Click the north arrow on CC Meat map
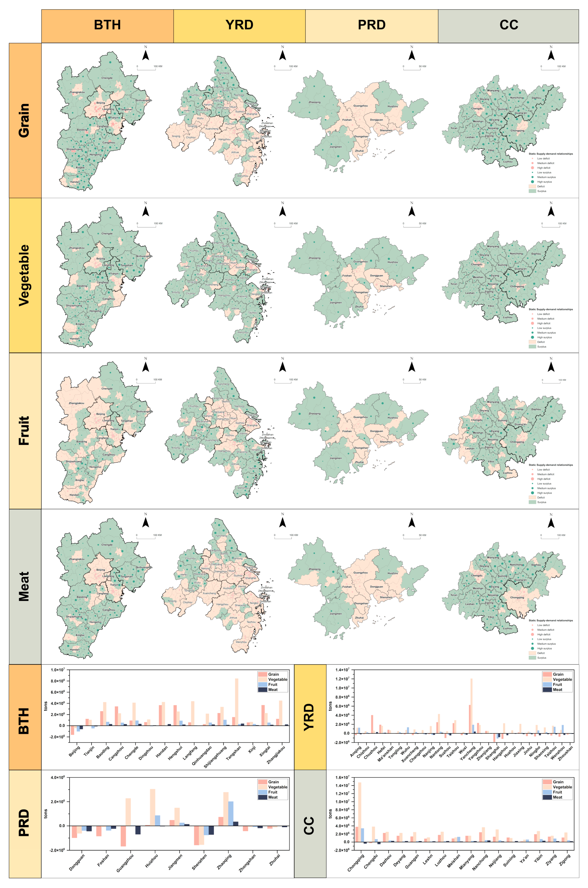This screenshot has height=888, width=588. (551, 523)
